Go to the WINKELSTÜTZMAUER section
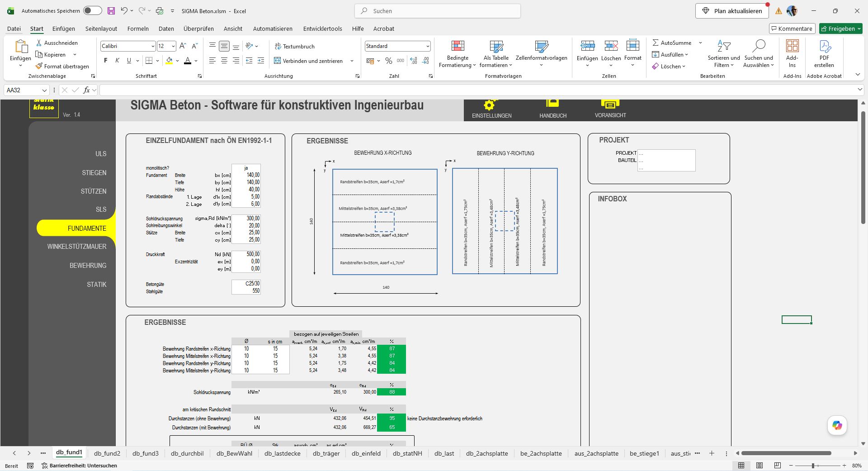Screen dimensions: 868x471 [x=77, y=247]
